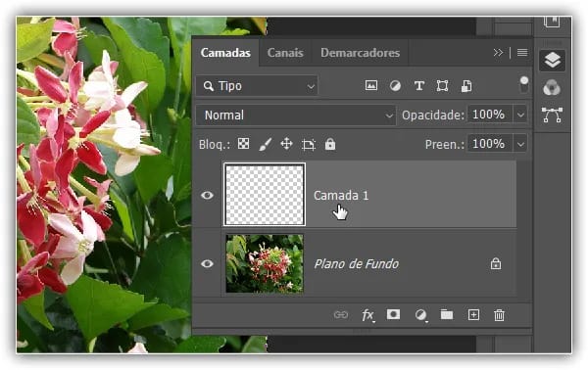Click the link layers chain icon
The width and height of the screenshot is (588, 370).
(x=341, y=315)
